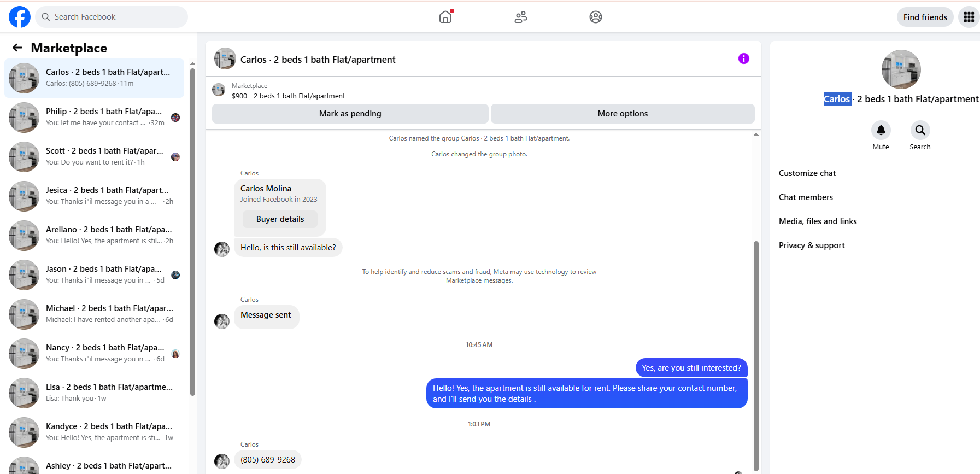980x474 pixels.
Task: Click seen avatar in Scott conversation row
Action: (x=175, y=157)
